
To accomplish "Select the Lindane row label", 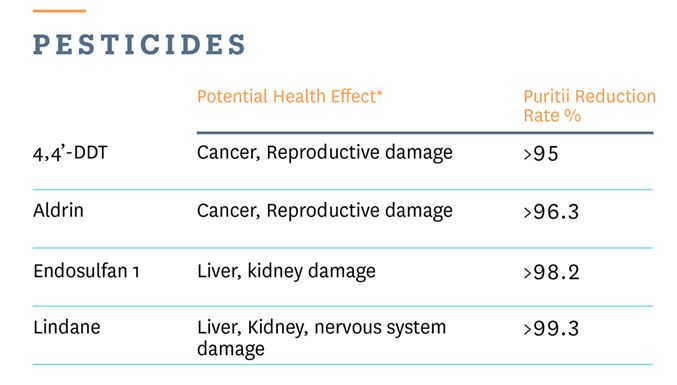I will (x=67, y=327).
